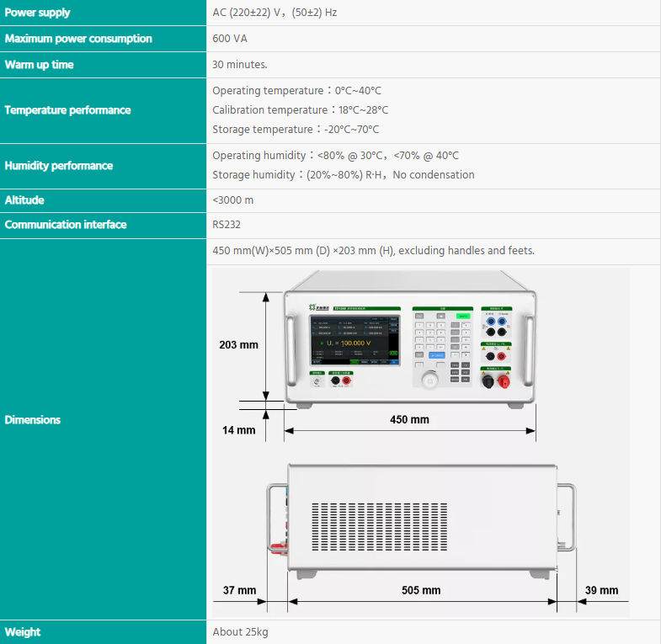Select the "Power supply" row header
Screen dimensions: 661x644
(38, 13)
